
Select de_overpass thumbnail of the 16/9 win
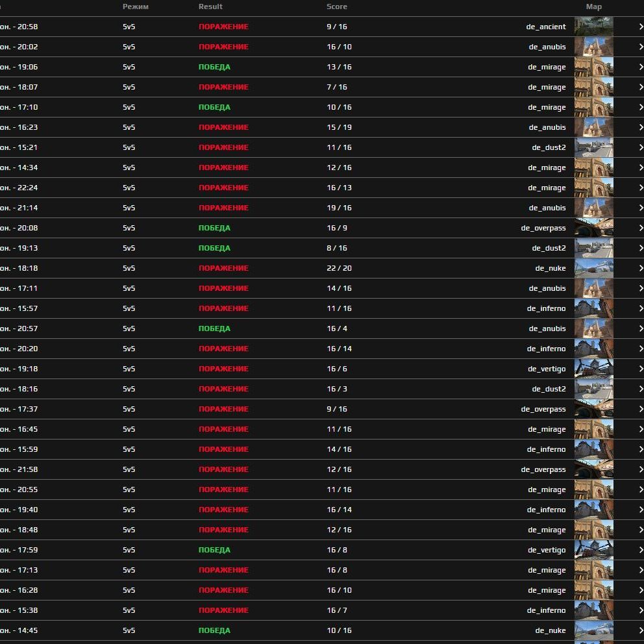(x=593, y=228)
